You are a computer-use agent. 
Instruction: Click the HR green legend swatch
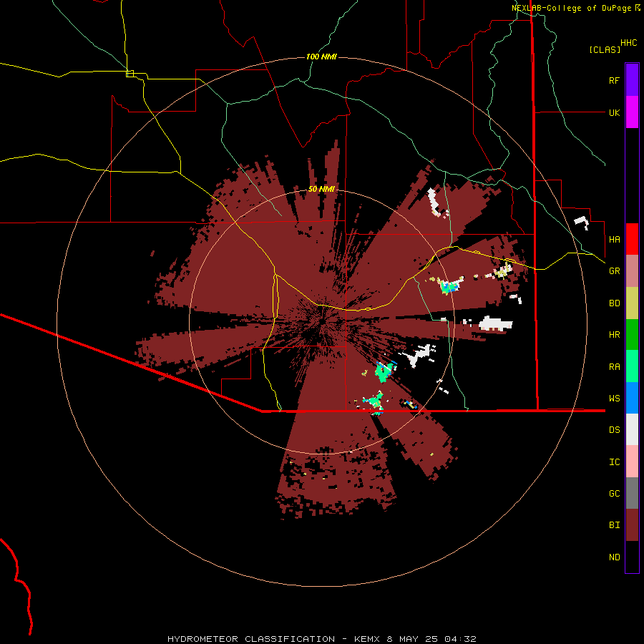click(x=632, y=334)
